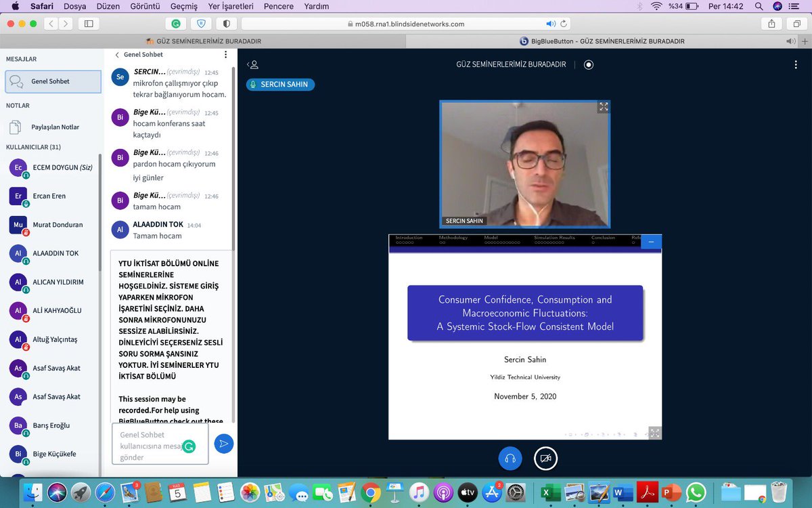Open Dosya menu
Image resolution: width=812 pixels, height=508 pixels.
[74, 6]
